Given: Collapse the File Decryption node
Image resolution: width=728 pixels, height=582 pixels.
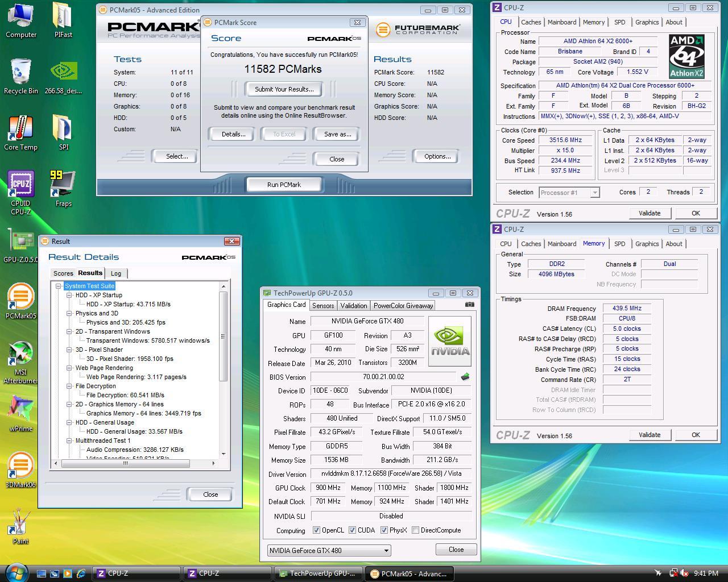Looking at the screenshot, I should (69, 386).
